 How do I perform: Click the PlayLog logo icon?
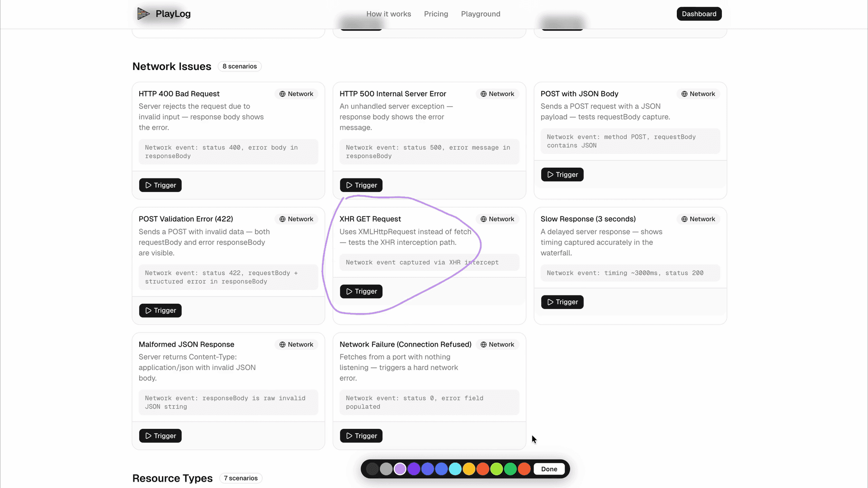click(144, 14)
